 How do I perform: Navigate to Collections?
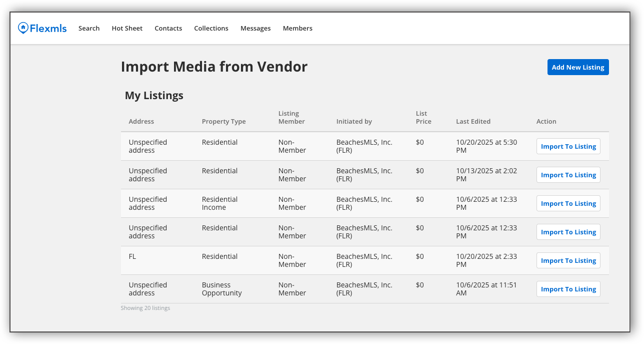pyautogui.click(x=211, y=28)
